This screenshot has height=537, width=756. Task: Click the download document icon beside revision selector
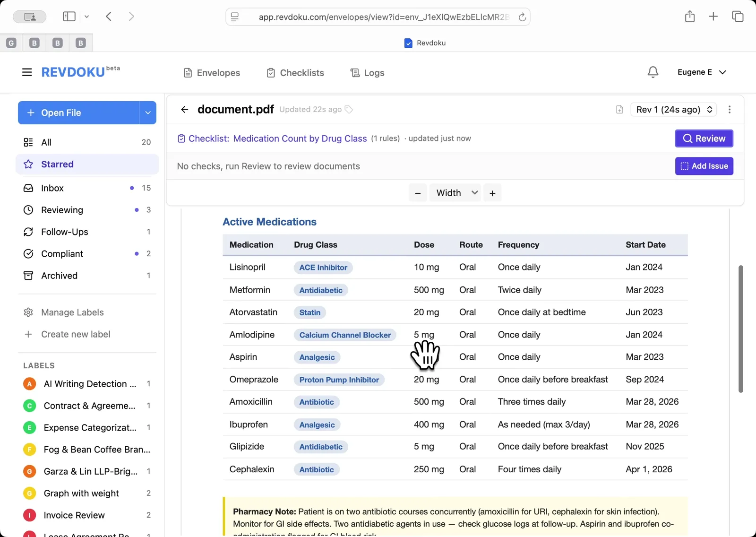tap(619, 109)
